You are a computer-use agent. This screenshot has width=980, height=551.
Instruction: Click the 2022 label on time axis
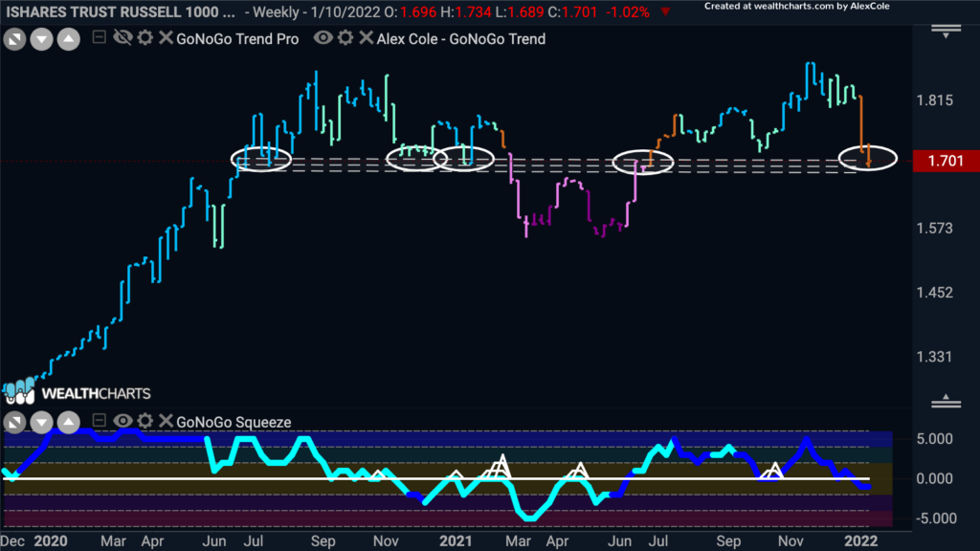tap(861, 541)
